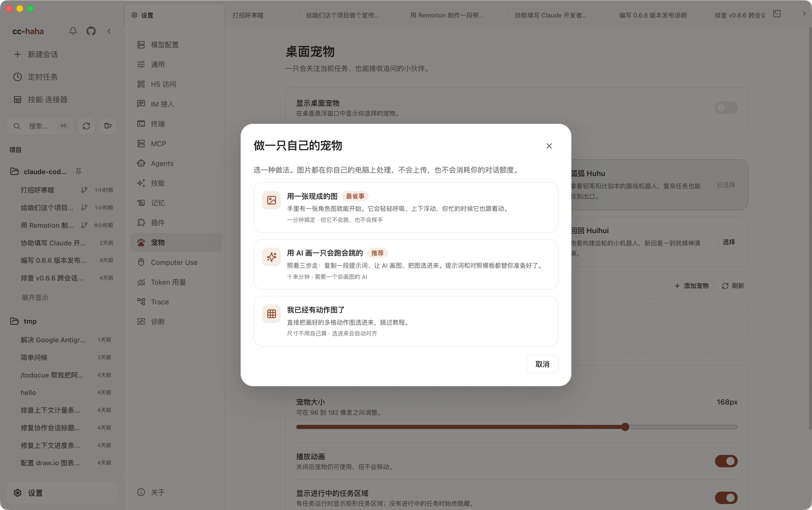Viewport: 812px width, 510px height.
Task: Click 添加宠物 button
Action: (x=691, y=286)
